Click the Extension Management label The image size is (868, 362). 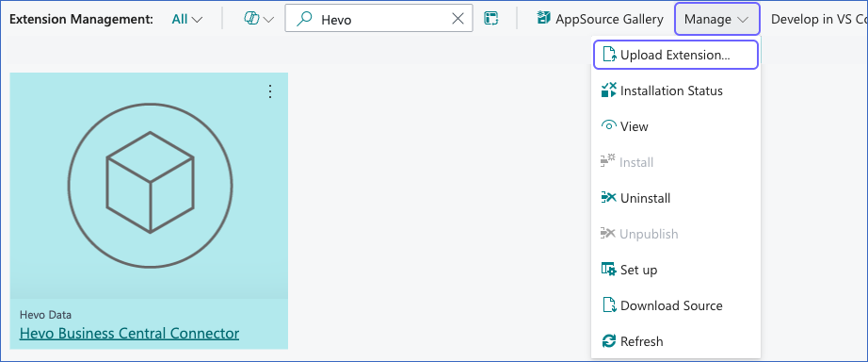pos(81,20)
